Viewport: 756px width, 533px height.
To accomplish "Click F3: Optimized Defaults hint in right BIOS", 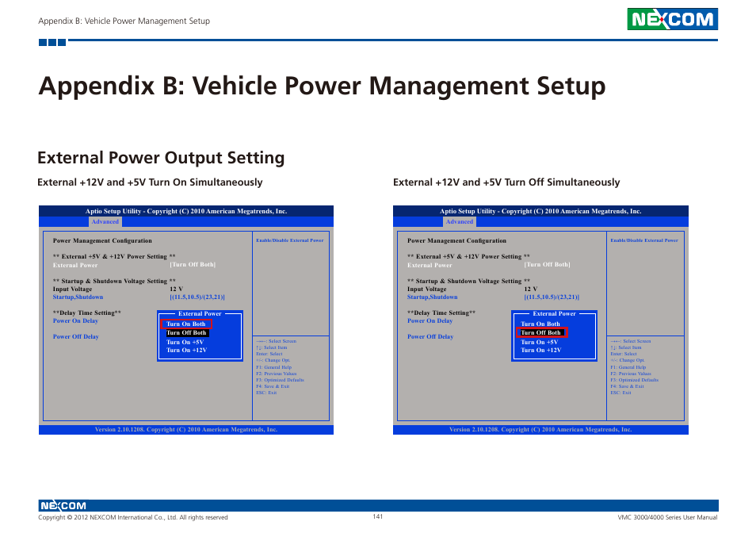I will tap(635, 380).
